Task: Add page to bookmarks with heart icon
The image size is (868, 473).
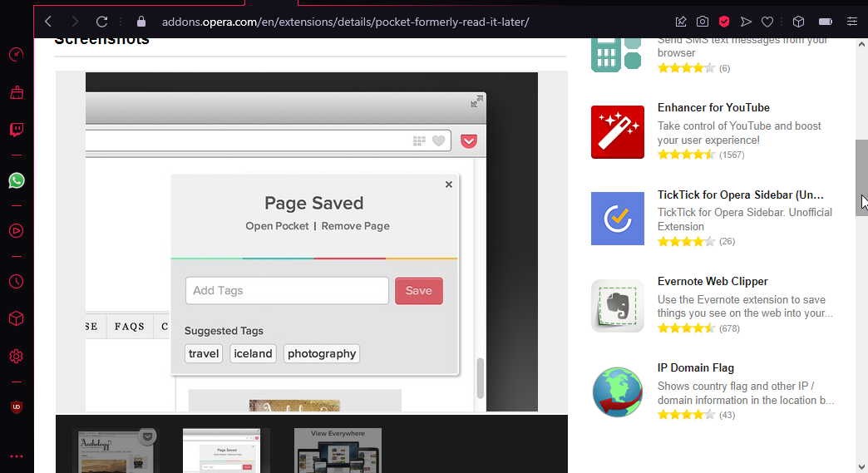Action: (x=767, y=22)
